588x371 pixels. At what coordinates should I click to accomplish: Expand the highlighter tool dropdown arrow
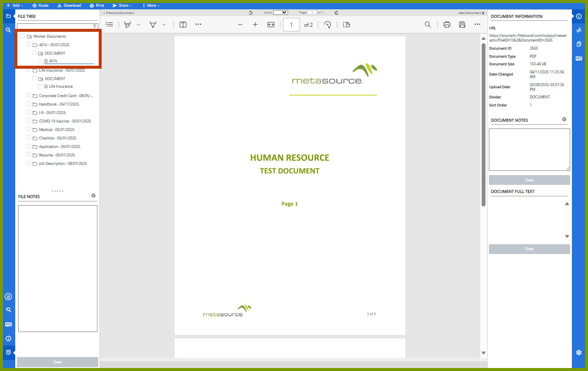(139, 25)
